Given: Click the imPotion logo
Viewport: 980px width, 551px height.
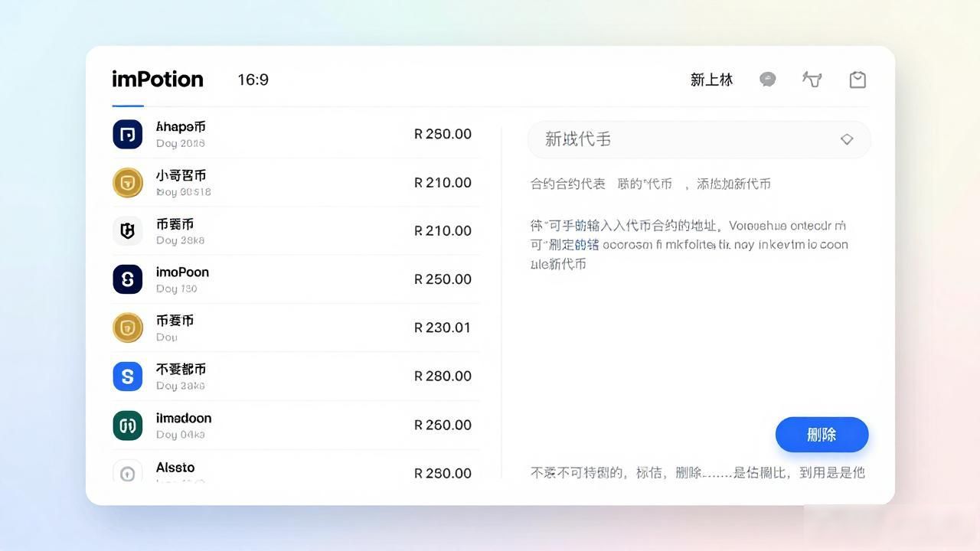Looking at the screenshot, I should [x=158, y=80].
